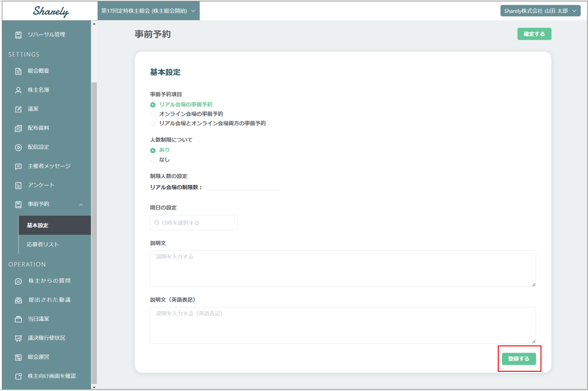This screenshot has height=391, width=588.
Task: Click the 確定する button
Action: click(x=534, y=34)
